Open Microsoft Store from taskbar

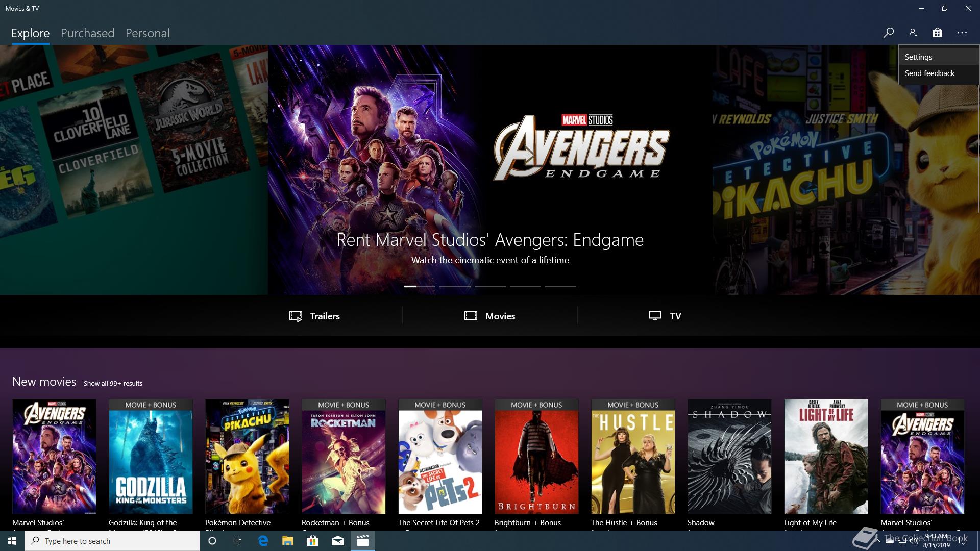click(312, 541)
